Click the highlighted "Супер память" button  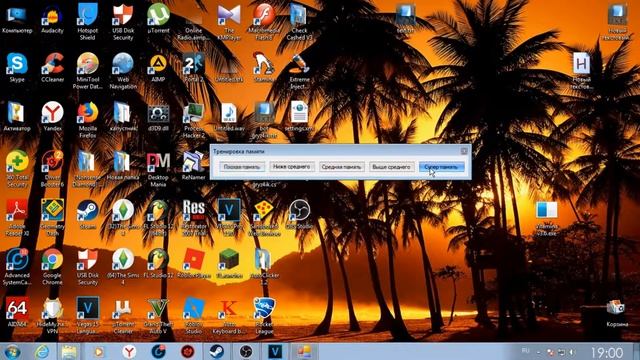441,167
